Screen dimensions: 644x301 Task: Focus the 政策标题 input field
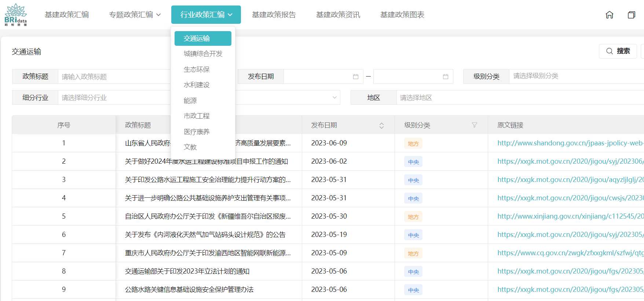(x=114, y=77)
